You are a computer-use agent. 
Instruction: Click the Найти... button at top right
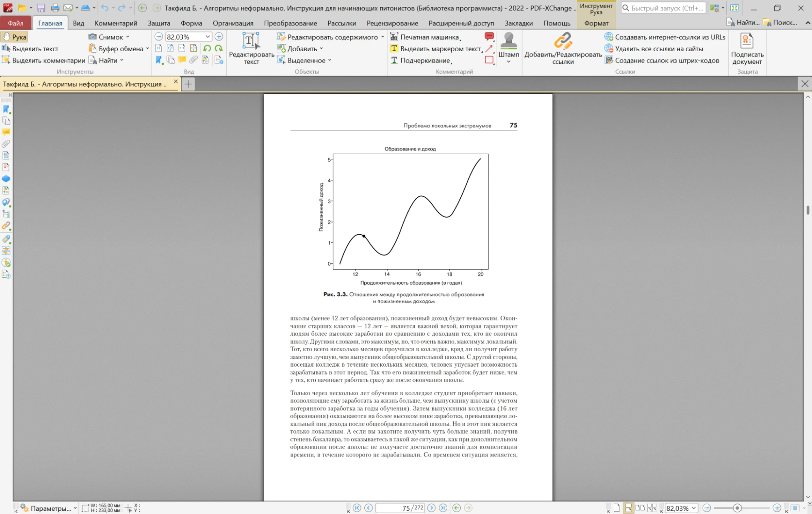pyautogui.click(x=743, y=23)
